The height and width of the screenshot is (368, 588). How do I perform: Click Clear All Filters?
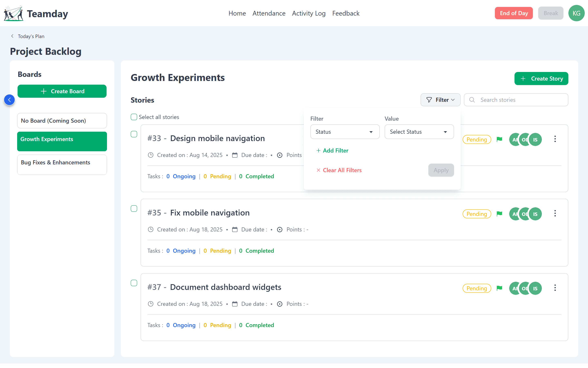[x=339, y=170]
